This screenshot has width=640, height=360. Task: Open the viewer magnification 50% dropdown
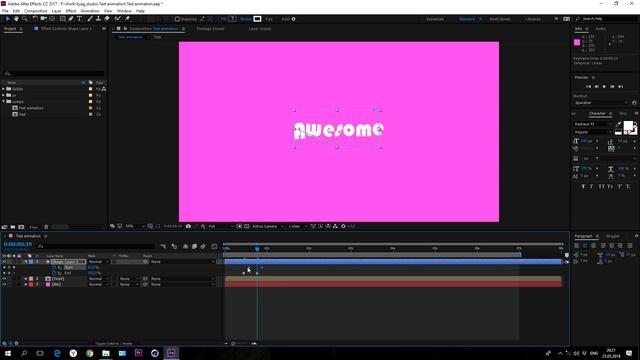135,226
